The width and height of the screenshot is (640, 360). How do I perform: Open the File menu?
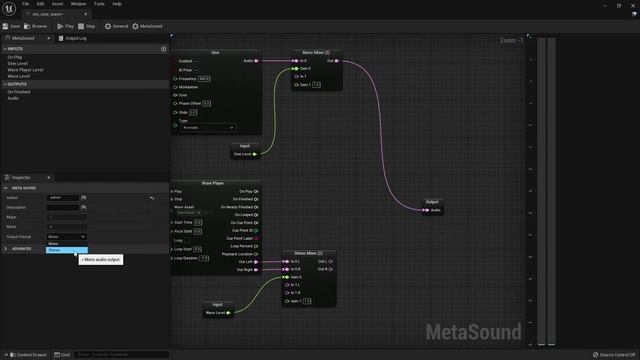click(26, 4)
